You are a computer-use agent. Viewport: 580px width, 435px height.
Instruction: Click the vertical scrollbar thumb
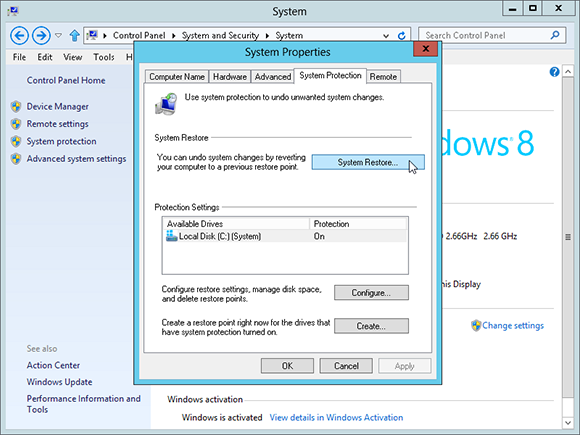[x=568, y=237]
